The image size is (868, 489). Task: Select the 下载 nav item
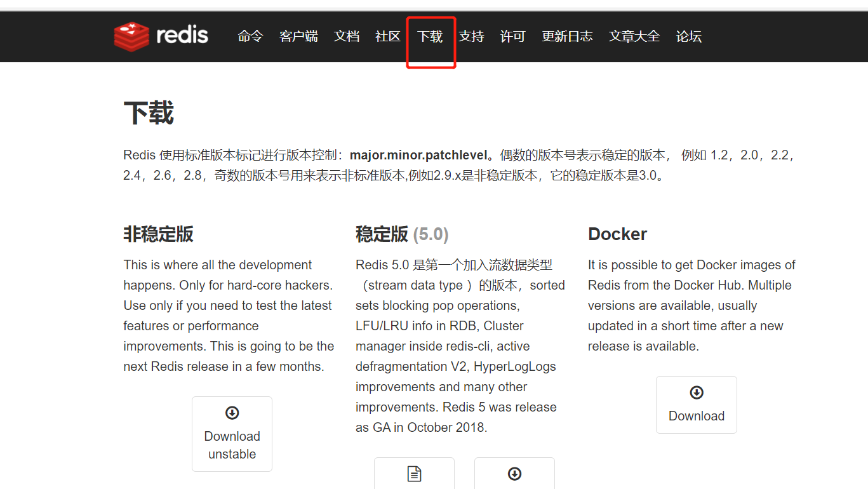[x=430, y=36]
